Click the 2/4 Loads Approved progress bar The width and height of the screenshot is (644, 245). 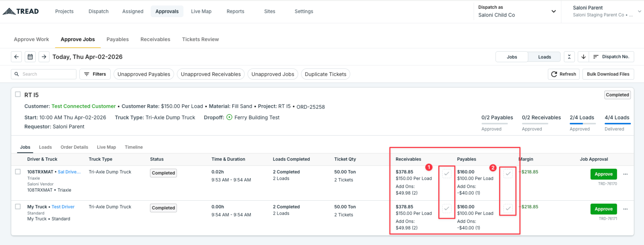tap(582, 123)
